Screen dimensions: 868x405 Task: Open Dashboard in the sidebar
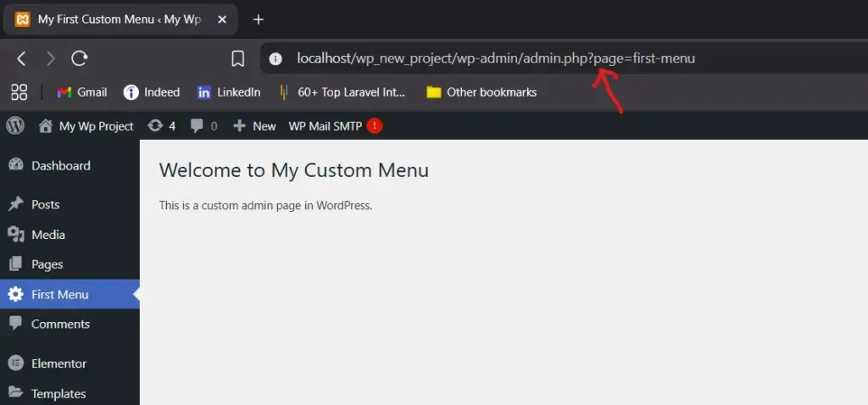(60, 166)
